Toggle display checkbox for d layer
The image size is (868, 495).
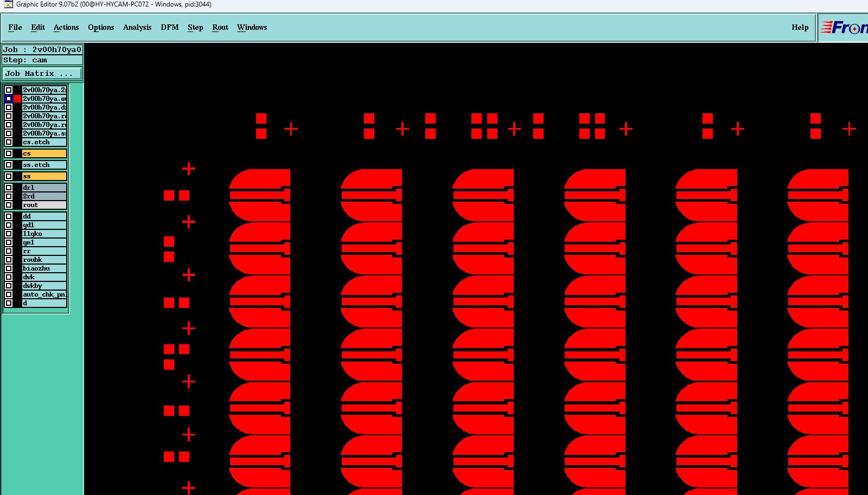[x=9, y=303]
